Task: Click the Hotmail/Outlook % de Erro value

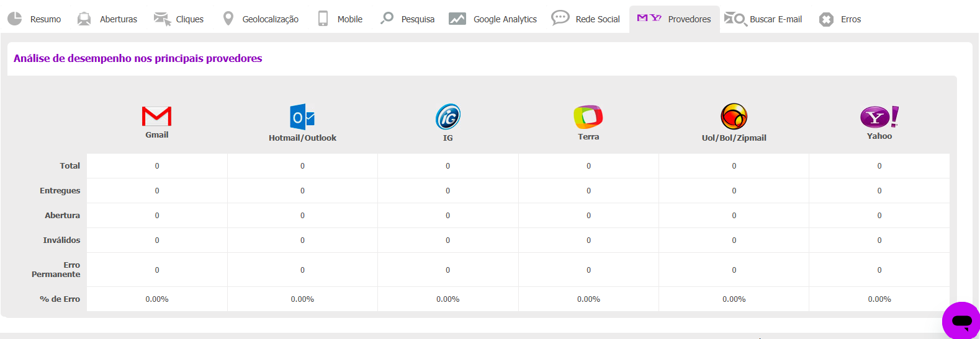Action: pyautogui.click(x=302, y=299)
